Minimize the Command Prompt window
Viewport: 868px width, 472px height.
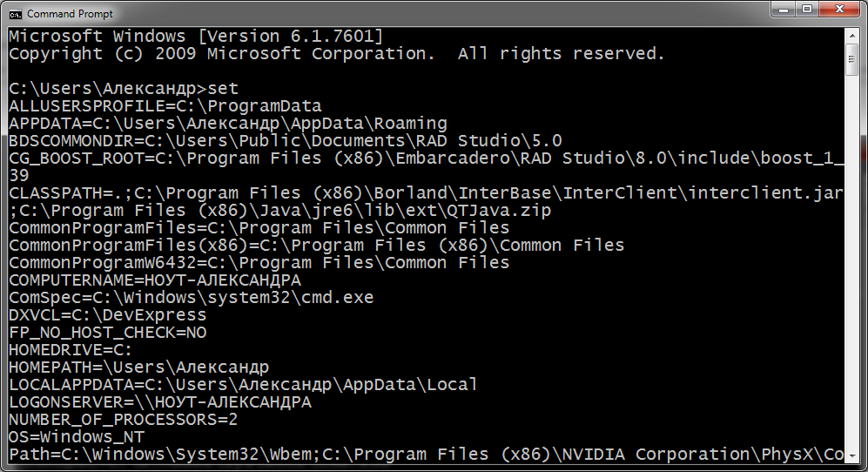(x=784, y=10)
